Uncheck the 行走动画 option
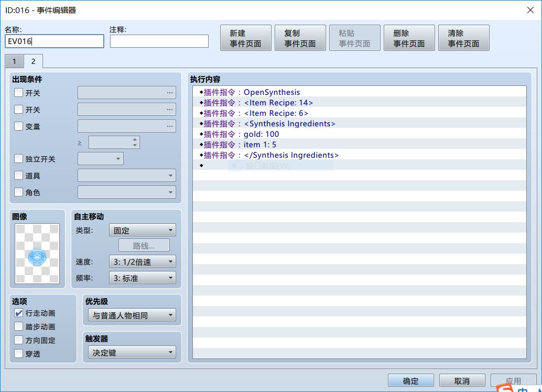 point(19,313)
